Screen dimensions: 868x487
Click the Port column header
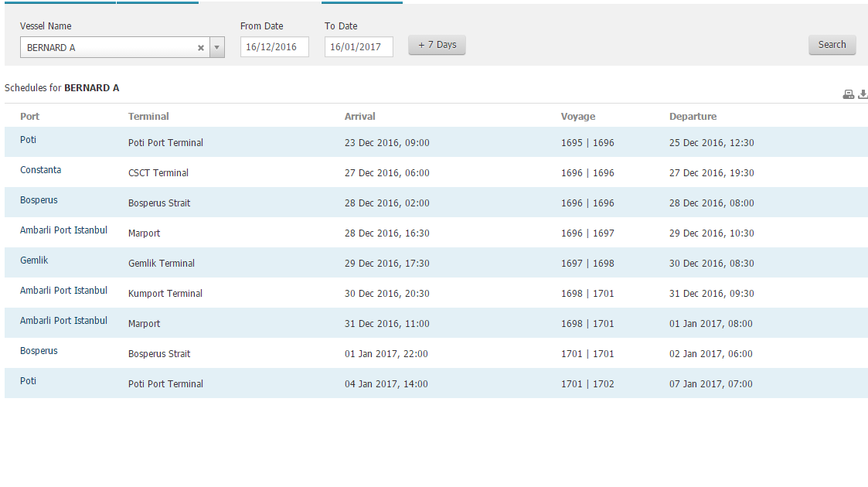tap(30, 116)
